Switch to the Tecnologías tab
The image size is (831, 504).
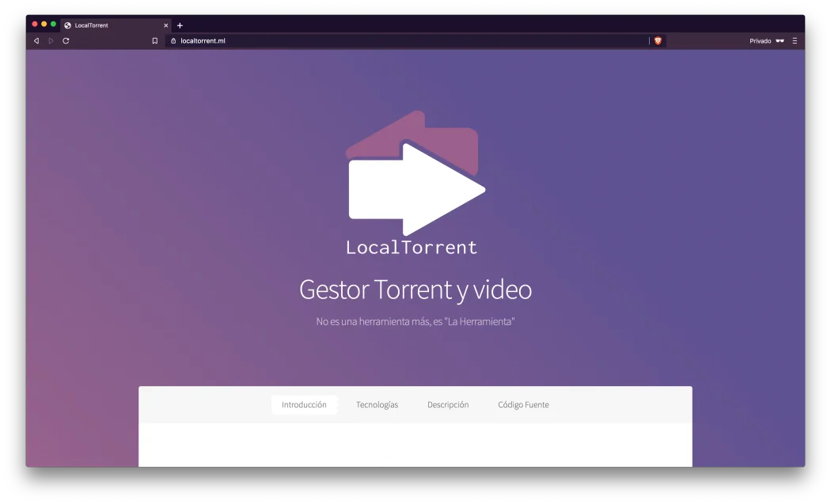377,404
